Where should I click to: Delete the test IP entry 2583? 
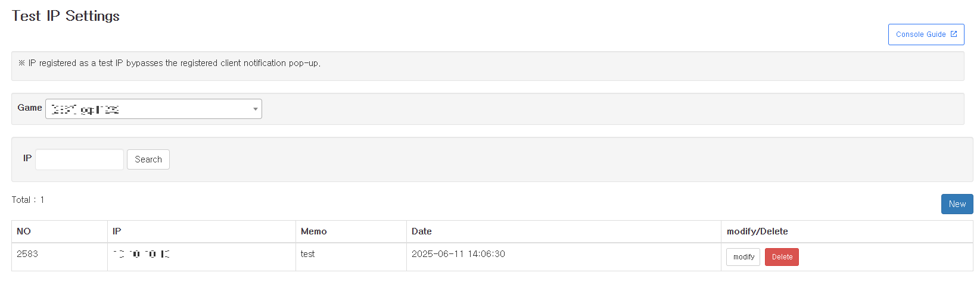(x=782, y=257)
